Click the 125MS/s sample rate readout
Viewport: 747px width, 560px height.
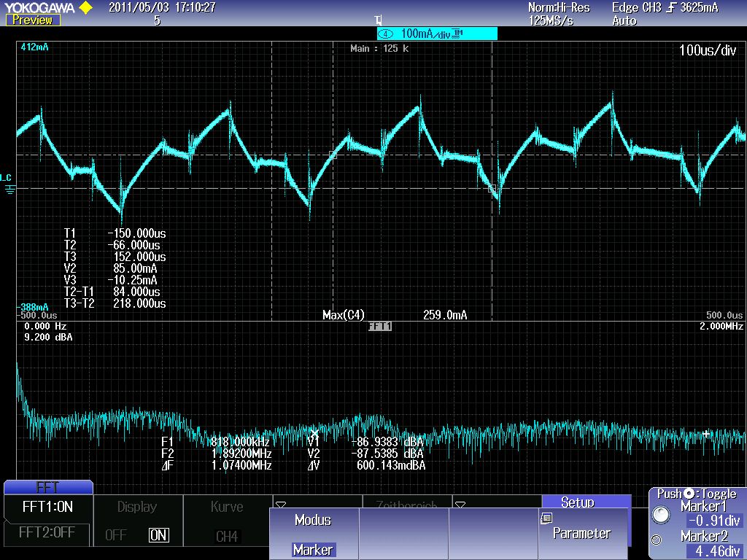(x=551, y=21)
